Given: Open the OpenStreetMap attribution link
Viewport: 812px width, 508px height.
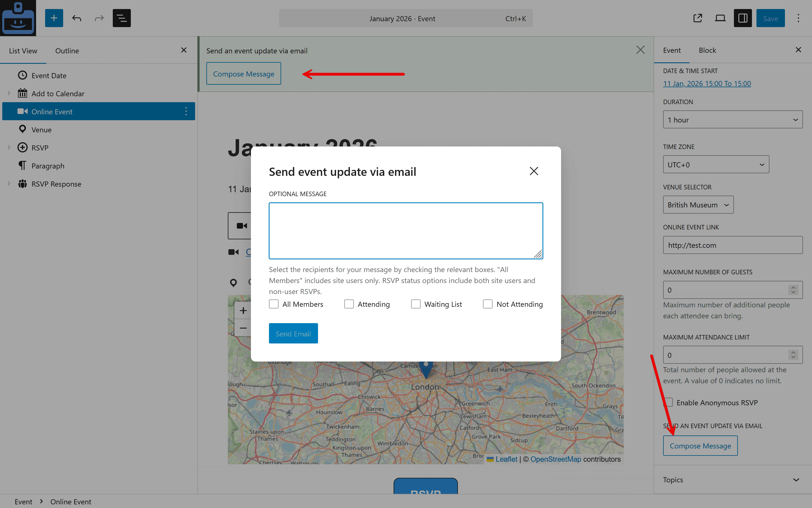Looking at the screenshot, I should tap(556, 459).
